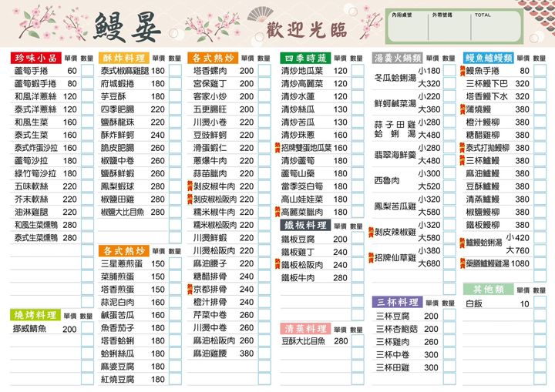Click the 歡迎光臨 welcome text
This screenshot has width=555, height=392.
coord(307,30)
